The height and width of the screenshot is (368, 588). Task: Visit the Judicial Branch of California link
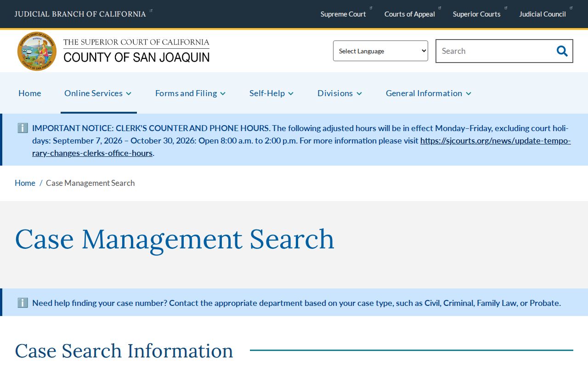pyautogui.click(x=80, y=14)
